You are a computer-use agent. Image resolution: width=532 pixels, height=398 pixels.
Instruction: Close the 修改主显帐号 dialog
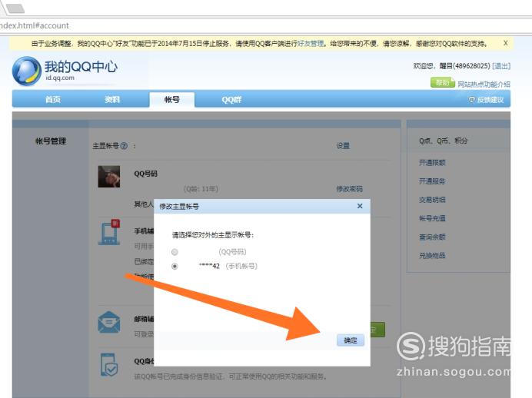coord(360,206)
